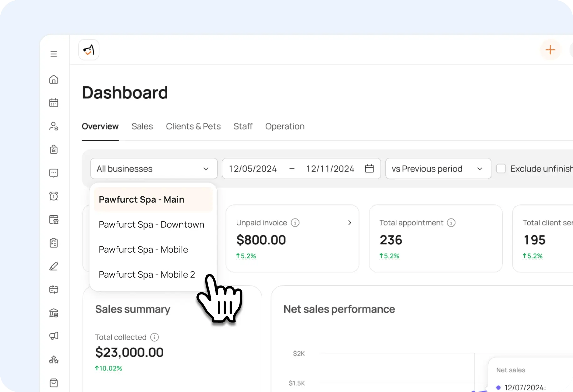Select Pawfurct Spa - Downtown option

click(151, 225)
